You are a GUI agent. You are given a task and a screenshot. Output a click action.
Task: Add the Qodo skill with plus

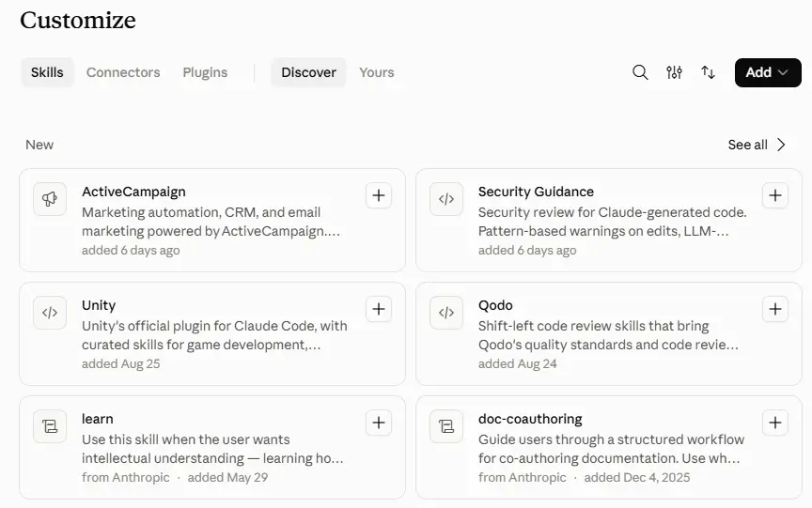click(x=775, y=309)
